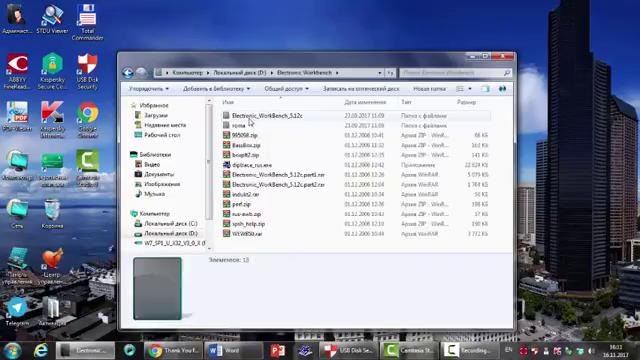Click the Back arrow in Explorer
This screenshot has height=360, width=640.
(x=128, y=73)
